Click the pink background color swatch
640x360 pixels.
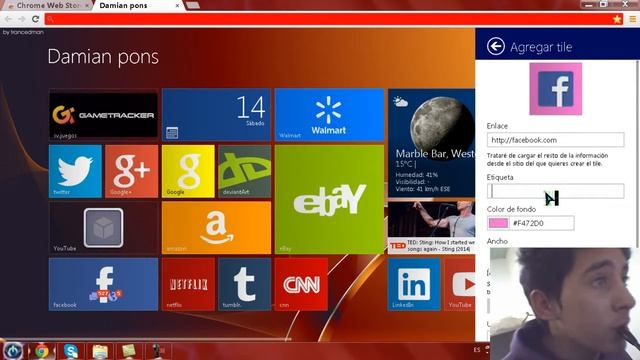tap(498, 223)
